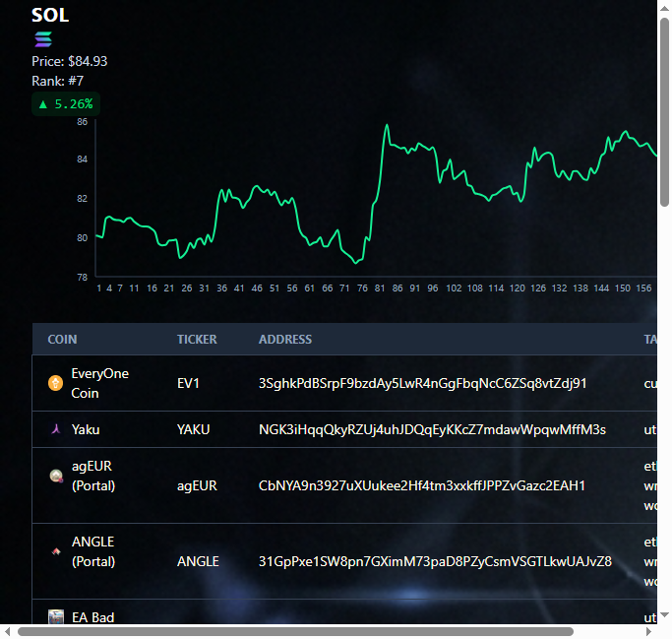
Task: Click the EveryOne Coin name cell
Action: (x=100, y=383)
